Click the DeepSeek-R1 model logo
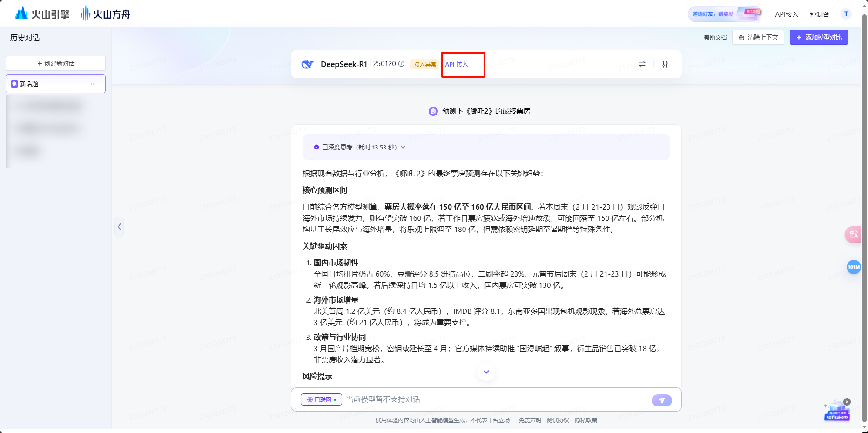Image resolution: width=868 pixels, height=433 pixels. [x=308, y=64]
